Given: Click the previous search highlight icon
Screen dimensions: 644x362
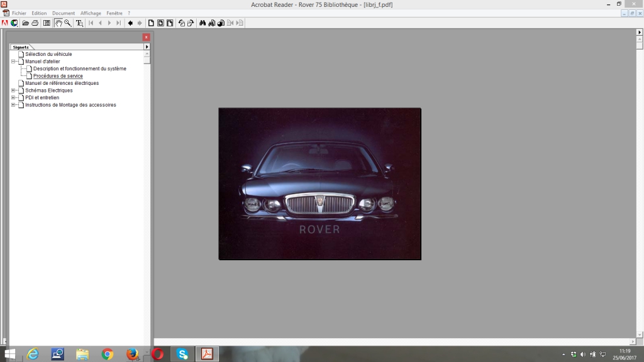Looking at the screenshot, I should coord(230,23).
